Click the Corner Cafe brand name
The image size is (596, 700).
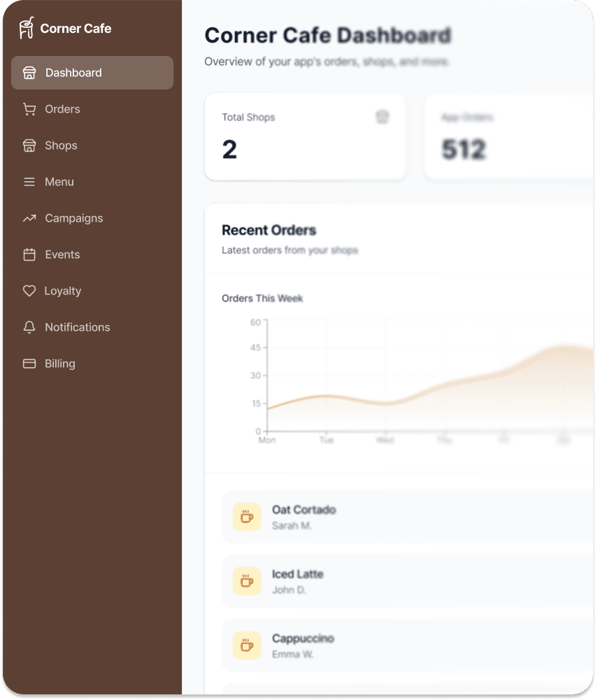coord(76,29)
